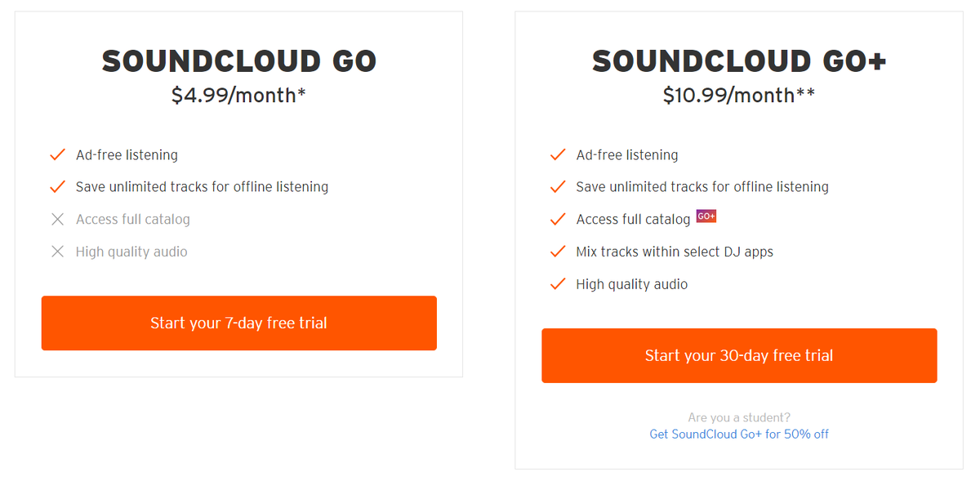The height and width of the screenshot is (477, 980).
Task: Click the X icon beside Access full catalog
Action: click(57, 219)
